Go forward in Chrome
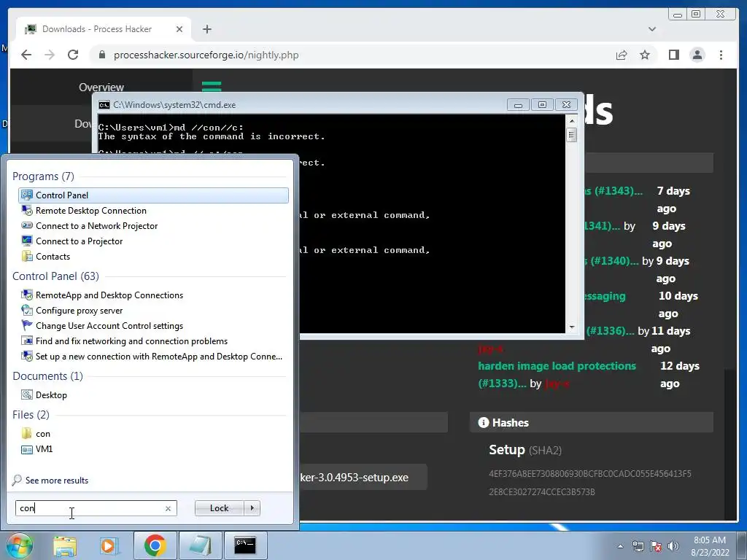Viewport: 747px width, 560px height. pyautogui.click(x=50, y=55)
